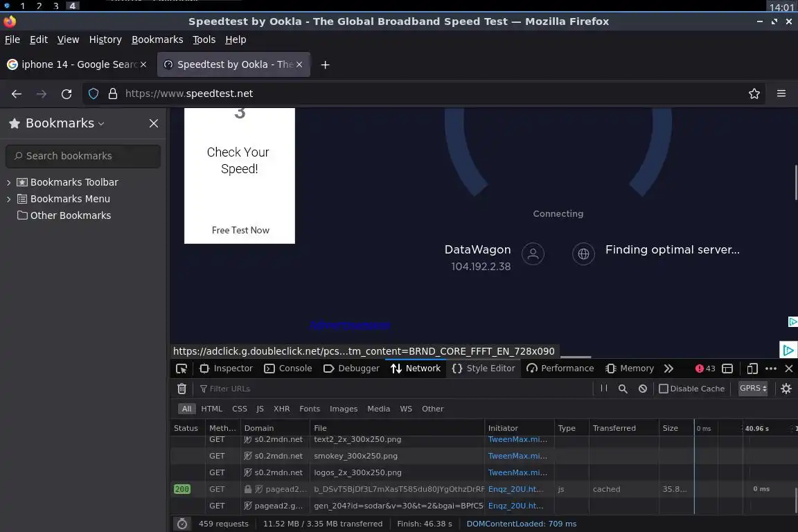Start performance analysis stopwatch icon
The height and width of the screenshot is (532, 798).
coord(182,524)
